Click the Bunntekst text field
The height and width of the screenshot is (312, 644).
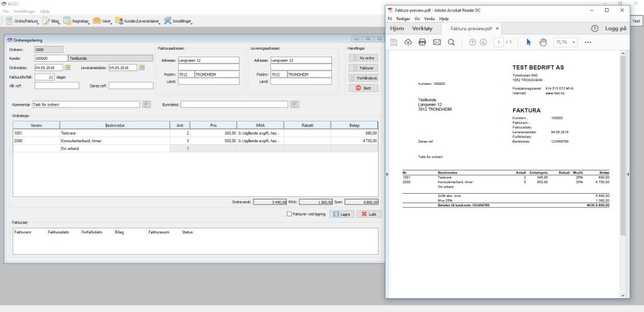235,104
